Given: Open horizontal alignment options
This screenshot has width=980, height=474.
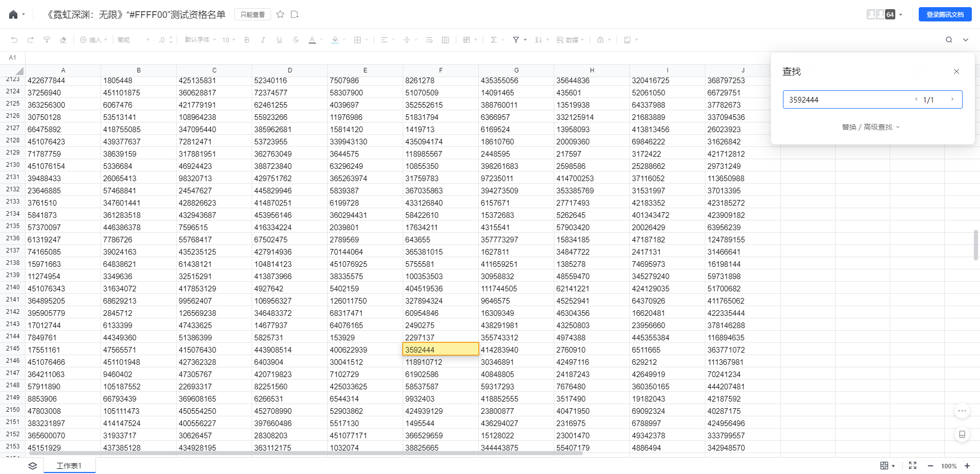Looking at the screenshot, I should pos(384,40).
